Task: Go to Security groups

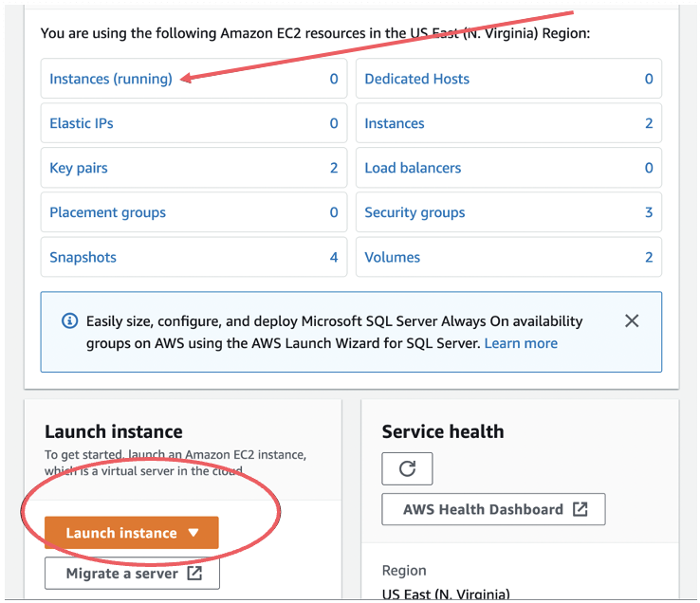Action: click(x=414, y=212)
